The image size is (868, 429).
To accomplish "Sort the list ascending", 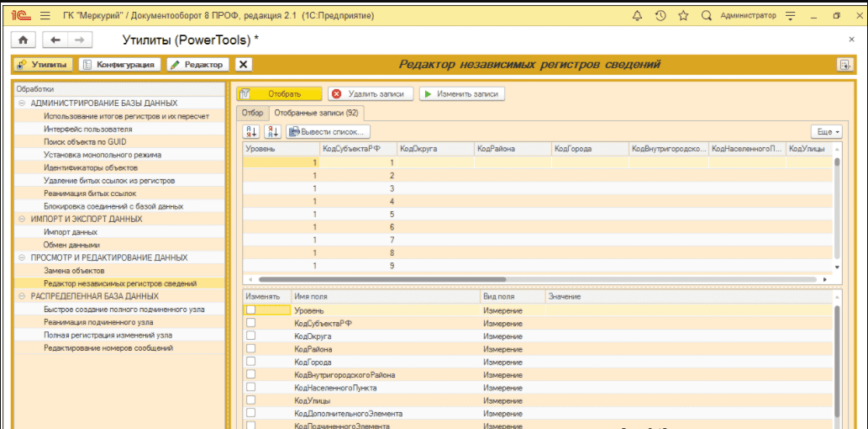I will point(251,131).
